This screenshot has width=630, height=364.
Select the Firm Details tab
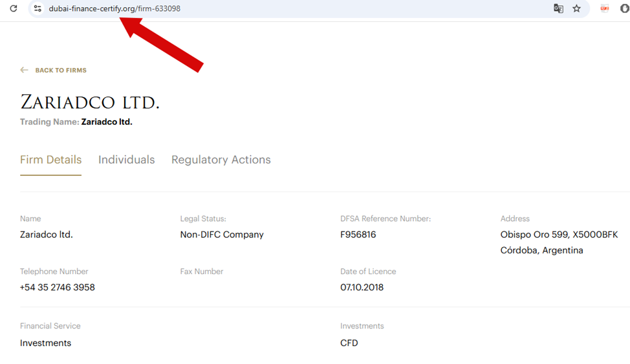(50, 160)
